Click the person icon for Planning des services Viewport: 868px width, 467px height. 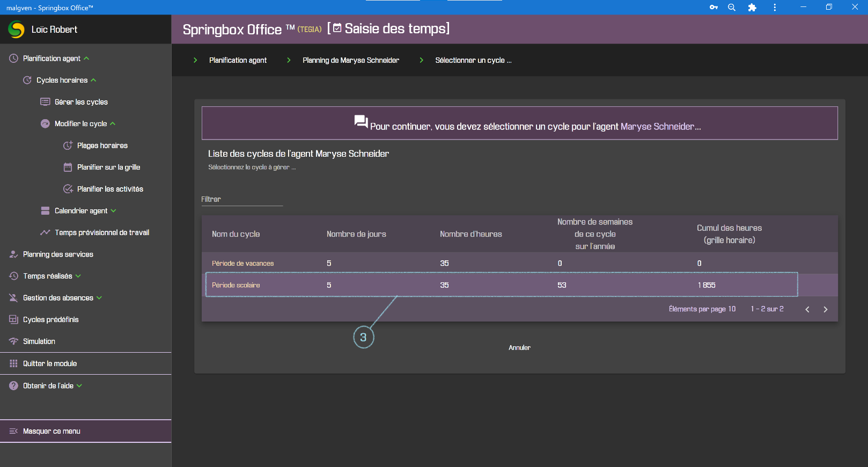[13, 254]
